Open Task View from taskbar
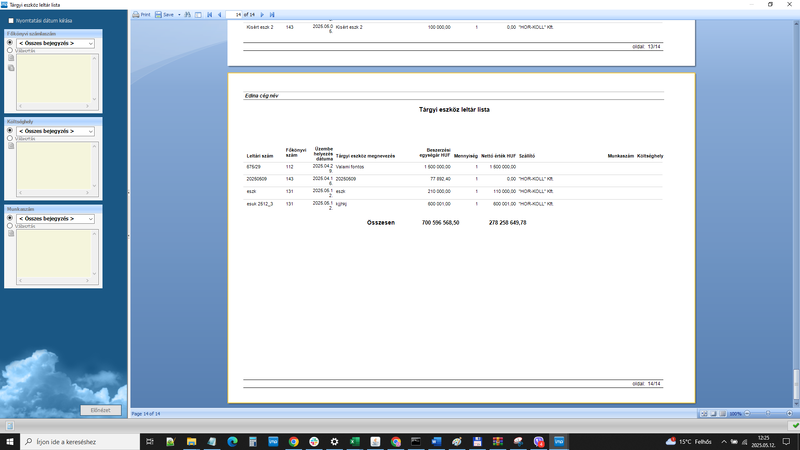The image size is (800, 450). (149, 442)
